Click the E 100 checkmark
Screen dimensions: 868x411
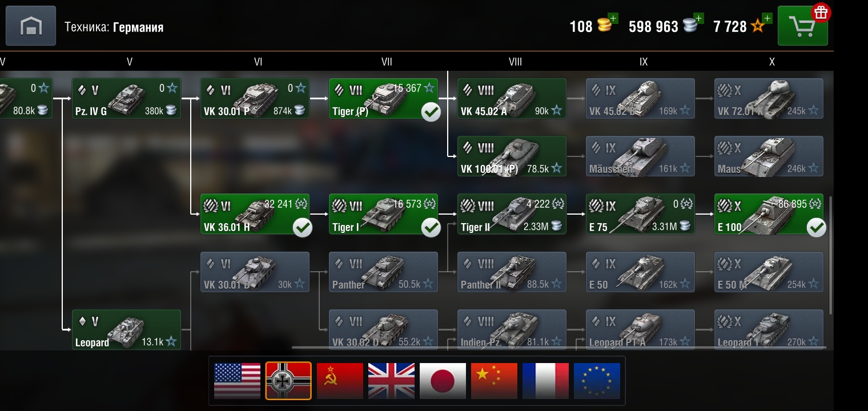(816, 228)
